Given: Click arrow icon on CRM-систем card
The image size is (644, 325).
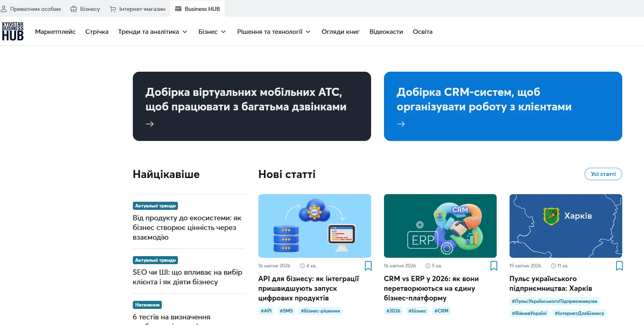Looking at the screenshot, I should point(401,124).
